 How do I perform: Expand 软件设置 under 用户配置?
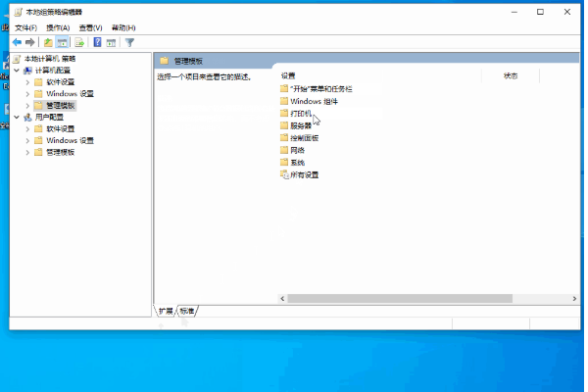tap(27, 129)
